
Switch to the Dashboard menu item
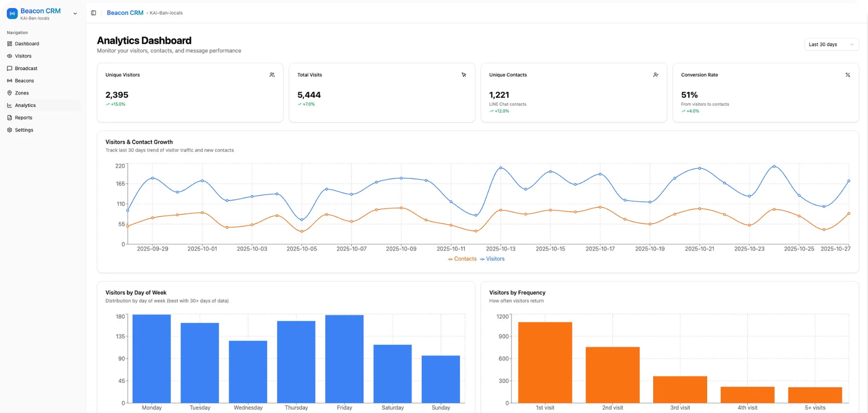(27, 43)
